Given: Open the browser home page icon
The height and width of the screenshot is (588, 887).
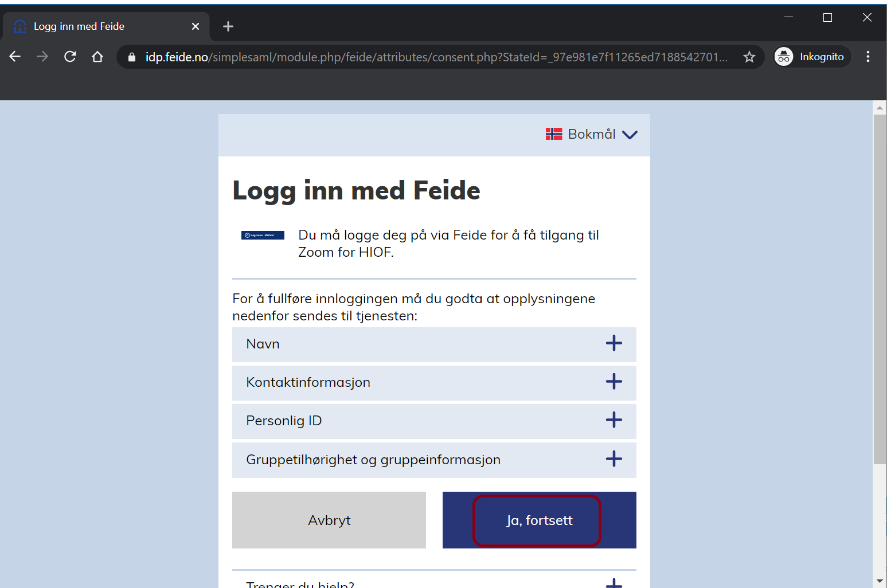Looking at the screenshot, I should [x=97, y=56].
